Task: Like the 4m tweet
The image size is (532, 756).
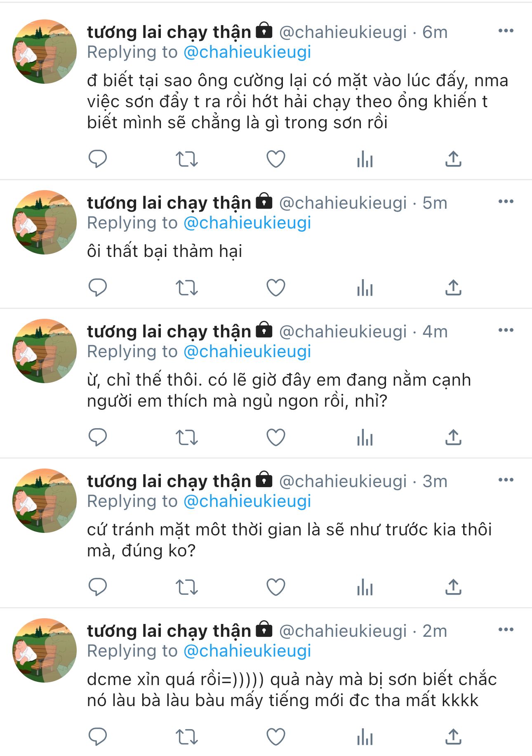Action: pos(276,438)
